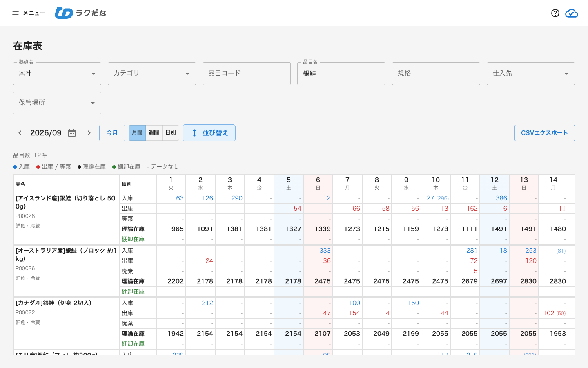This screenshot has width=588, height=368.
Task: Open the calendar date picker icon
Action: coord(72,133)
